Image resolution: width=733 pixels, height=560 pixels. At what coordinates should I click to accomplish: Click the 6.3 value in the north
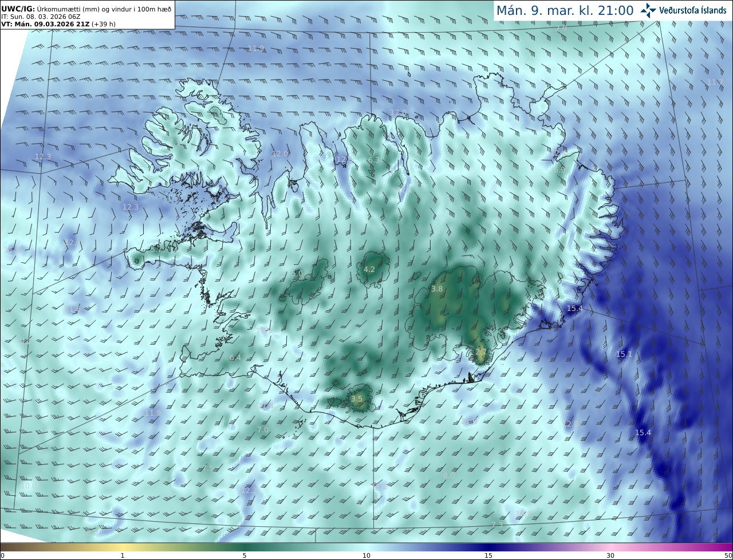click(x=373, y=160)
